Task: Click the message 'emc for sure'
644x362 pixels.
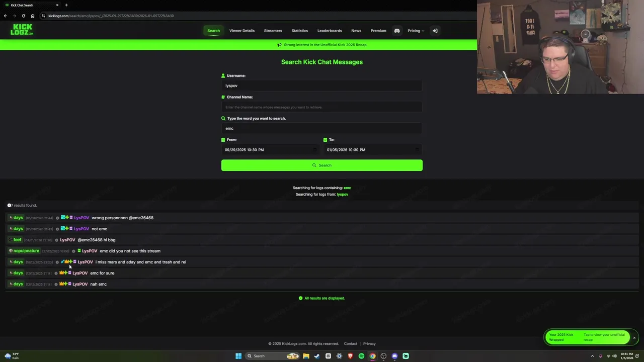Action: tap(102, 273)
